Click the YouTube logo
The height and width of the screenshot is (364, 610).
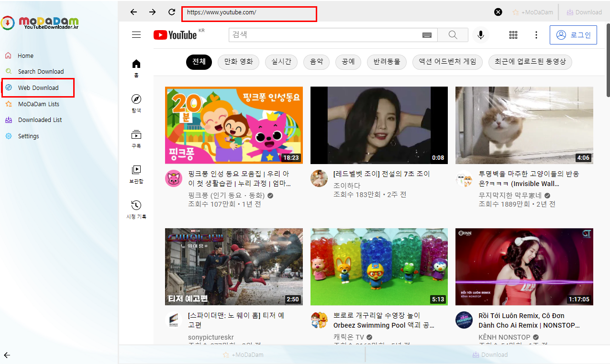pos(176,34)
